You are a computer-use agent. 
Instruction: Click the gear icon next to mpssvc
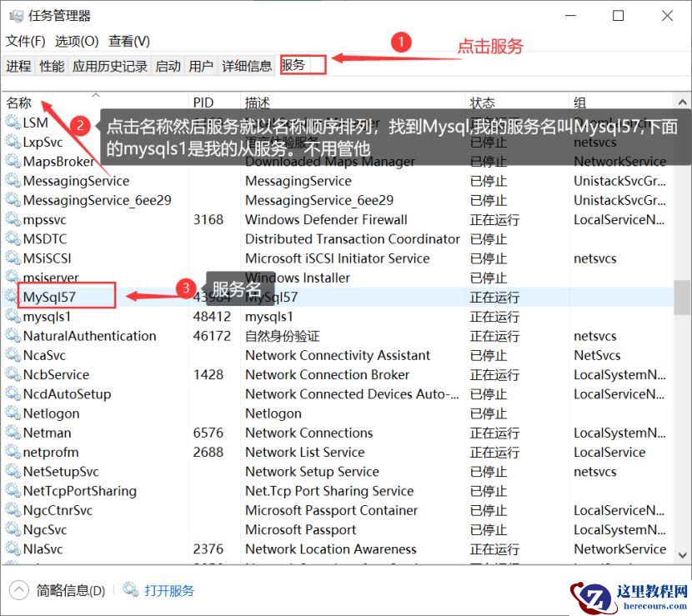(13, 219)
